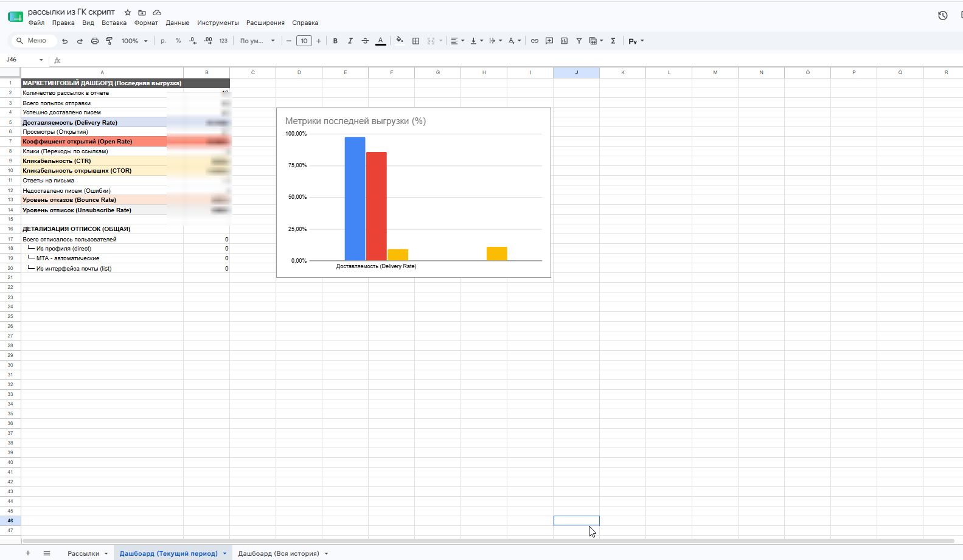Click the Insert link icon
Screen dimensions: 963x560
(x=534, y=41)
